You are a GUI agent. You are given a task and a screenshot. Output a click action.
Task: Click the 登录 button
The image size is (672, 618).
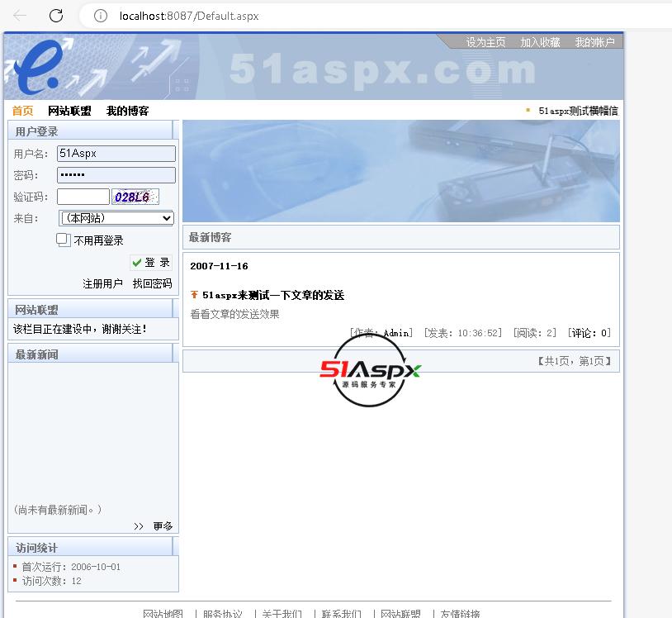click(x=151, y=263)
